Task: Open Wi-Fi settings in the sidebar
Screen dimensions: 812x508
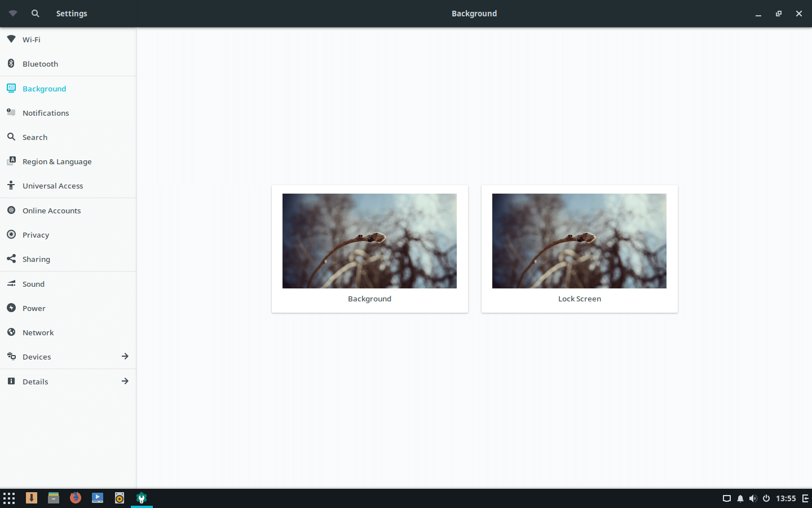Action: [x=68, y=40]
